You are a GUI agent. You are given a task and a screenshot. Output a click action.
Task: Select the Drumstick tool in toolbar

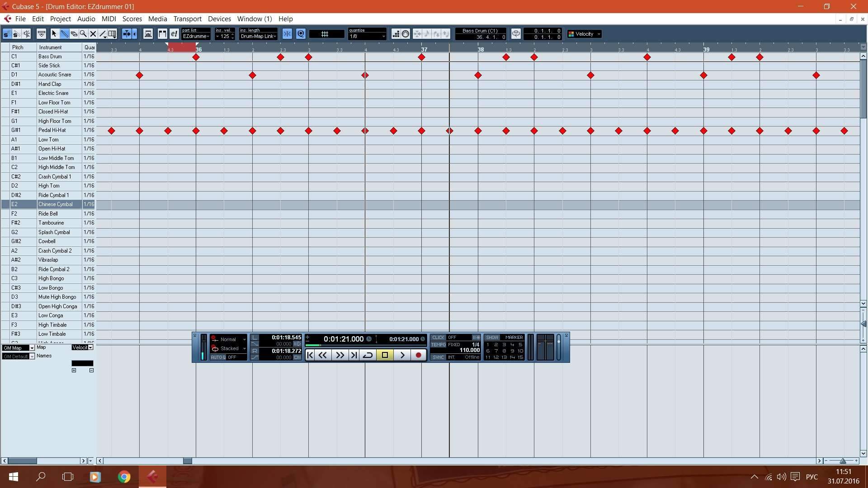pyautogui.click(x=64, y=34)
